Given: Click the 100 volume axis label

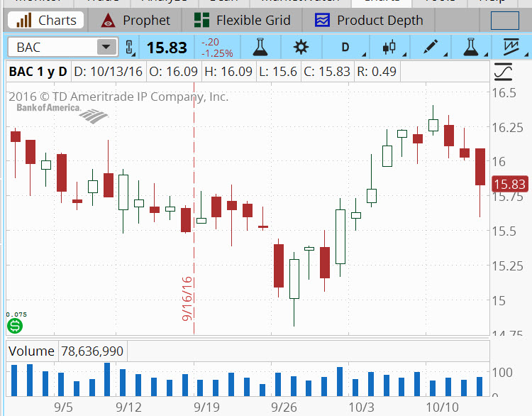Looking at the screenshot, I should (x=501, y=373).
